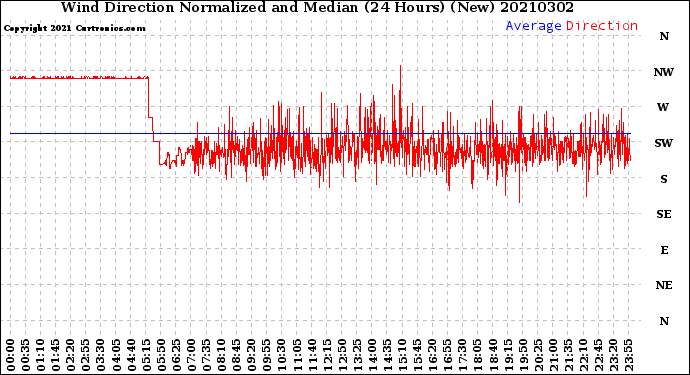
Task: Click the 08:10 time label
Action: pos(221,355)
